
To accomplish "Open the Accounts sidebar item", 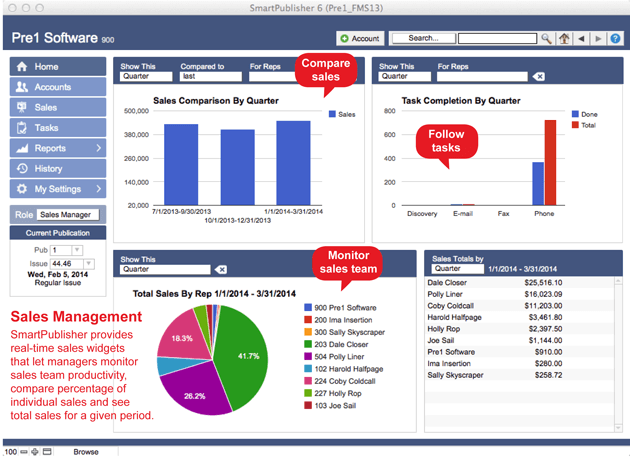I will click(58, 87).
